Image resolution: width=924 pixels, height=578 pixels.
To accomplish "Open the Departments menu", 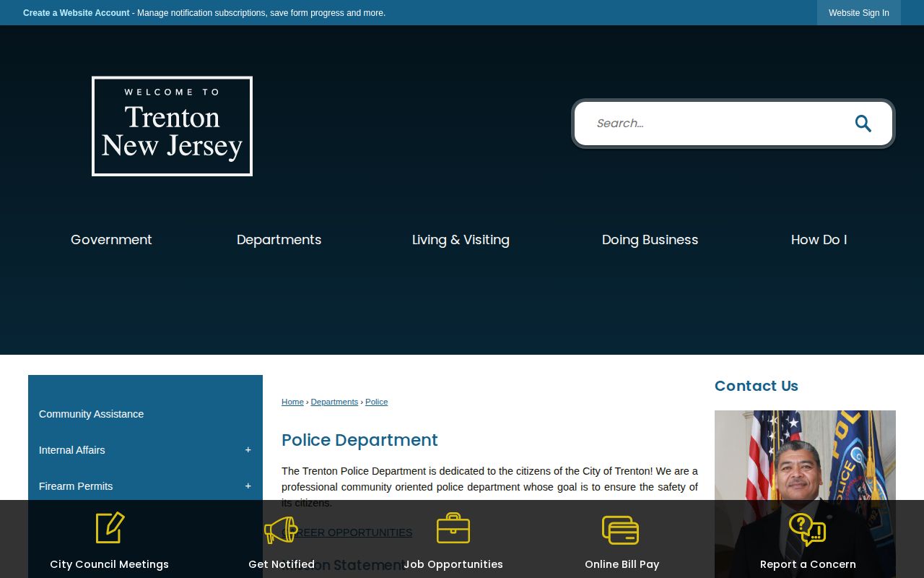I will click(x=279, y=240).
